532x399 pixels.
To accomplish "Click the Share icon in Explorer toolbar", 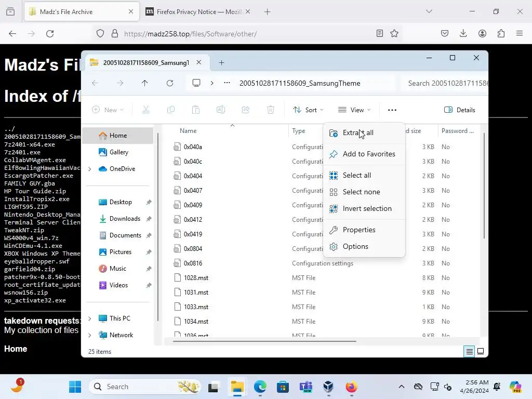I will tap(246, 110).
